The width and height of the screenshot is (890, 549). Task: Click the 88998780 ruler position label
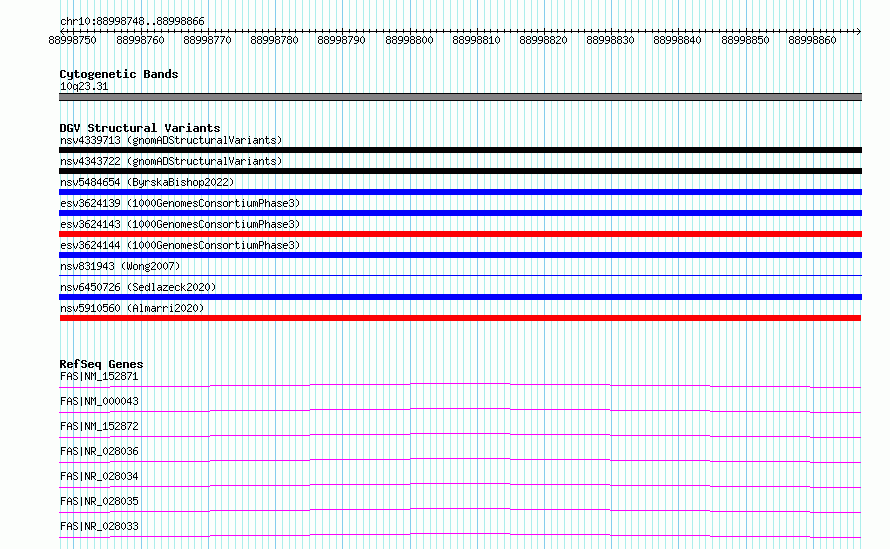point(274,40)
